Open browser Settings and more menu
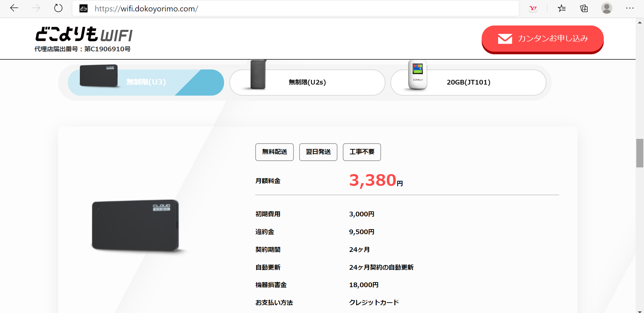 (x=630, y=8)
